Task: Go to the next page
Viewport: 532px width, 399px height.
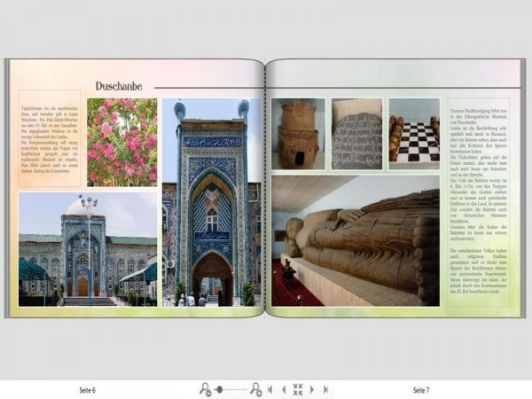Action: point(312,389)
